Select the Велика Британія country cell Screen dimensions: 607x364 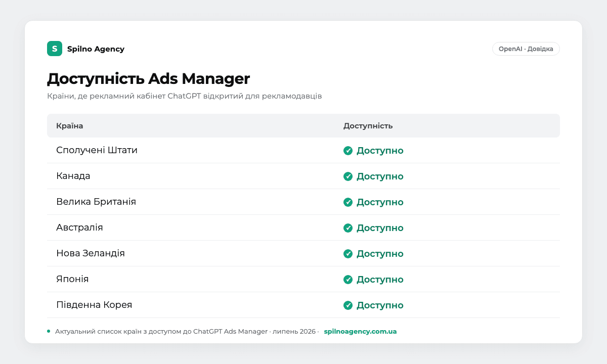pos(96,202)
